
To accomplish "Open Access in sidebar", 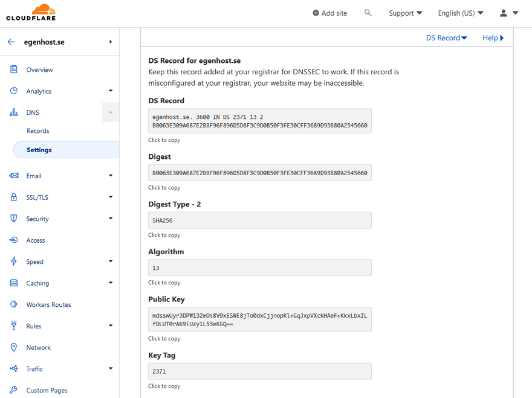I will point(36,240).
